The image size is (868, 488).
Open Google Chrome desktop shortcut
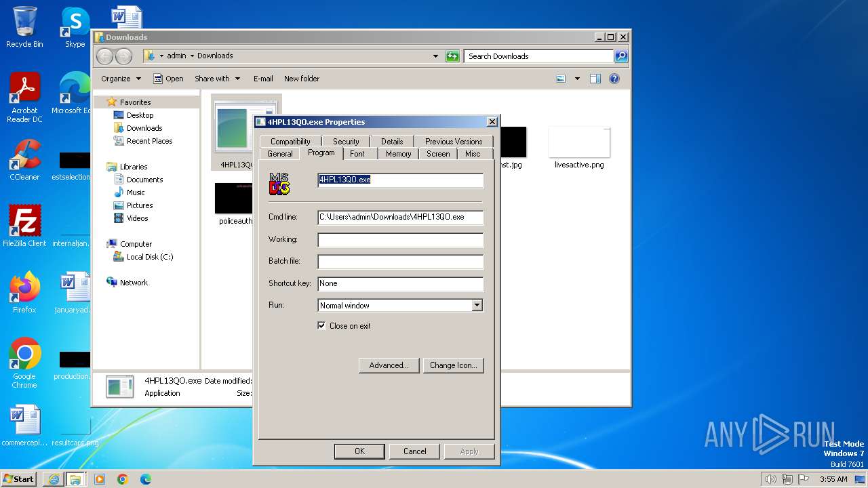point(24,363)
